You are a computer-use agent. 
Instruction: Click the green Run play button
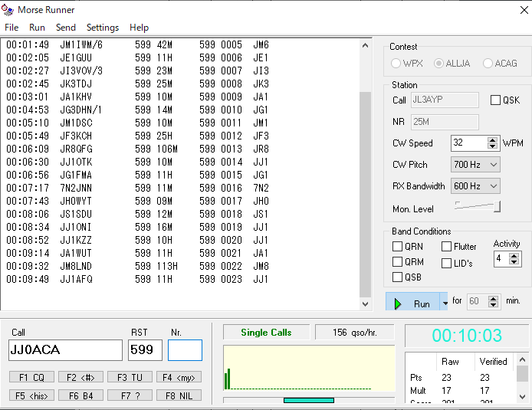412,302
